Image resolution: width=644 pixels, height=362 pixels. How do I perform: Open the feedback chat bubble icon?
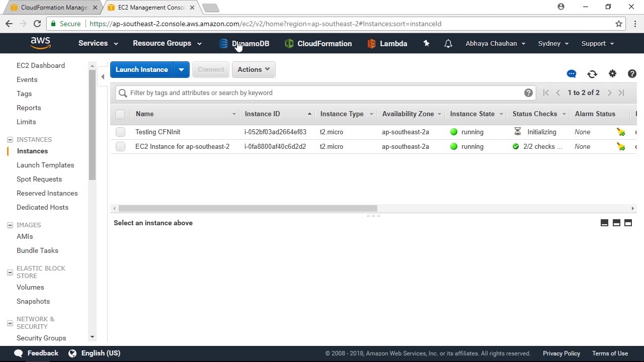click(x=572, y=74)
